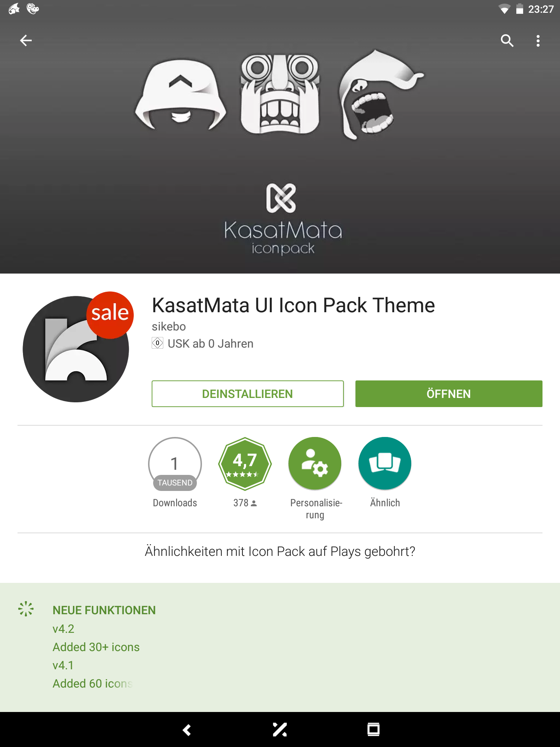
Task: Select the Personalisierung category icon
Action: [x=315, y=464]
